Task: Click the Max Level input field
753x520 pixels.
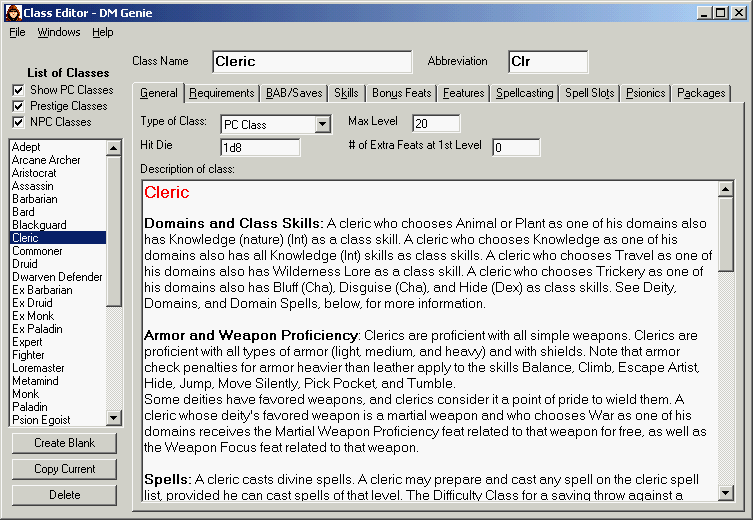Action: click(436, 123)
